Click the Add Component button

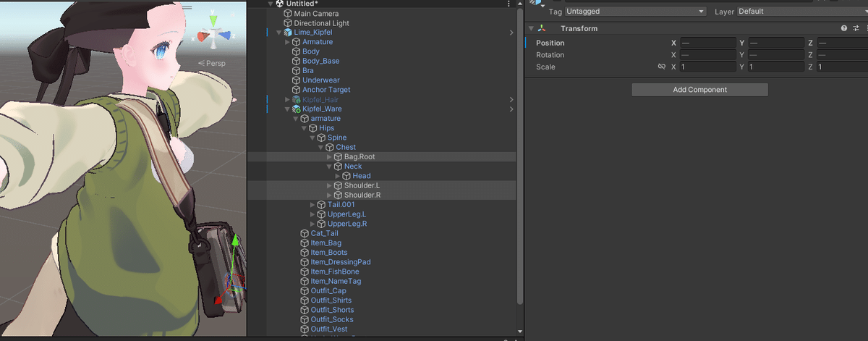click(699, 90)
